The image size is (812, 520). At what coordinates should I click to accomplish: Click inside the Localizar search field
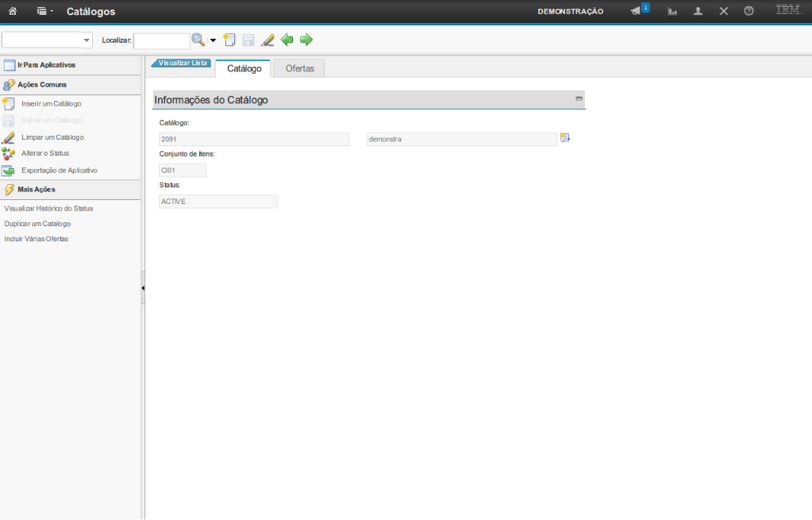[161, 40]
